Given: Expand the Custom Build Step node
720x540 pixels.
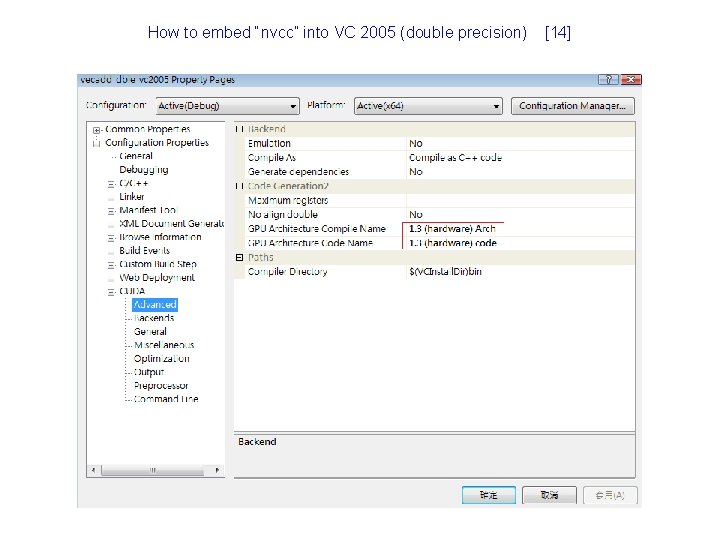Looking at the screenshot, I should click(x=111, y=265).
